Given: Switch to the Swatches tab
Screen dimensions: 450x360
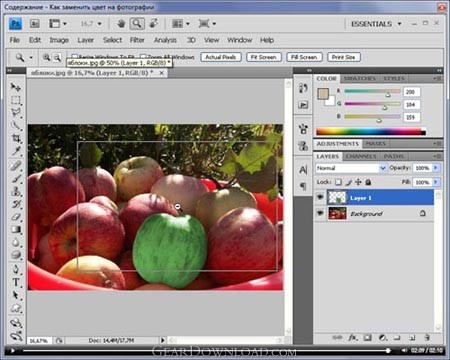Looking at the screenshot, I should (359, 78).
